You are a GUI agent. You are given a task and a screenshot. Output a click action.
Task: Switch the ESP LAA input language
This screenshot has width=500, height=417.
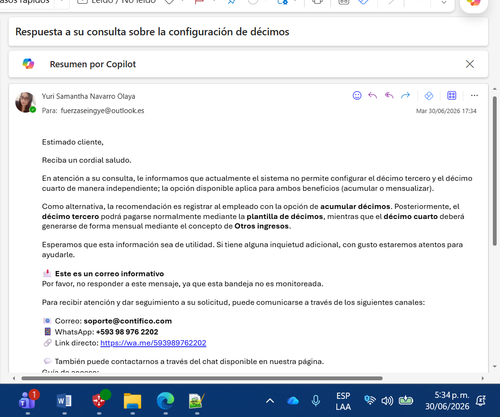pos(343,401)
